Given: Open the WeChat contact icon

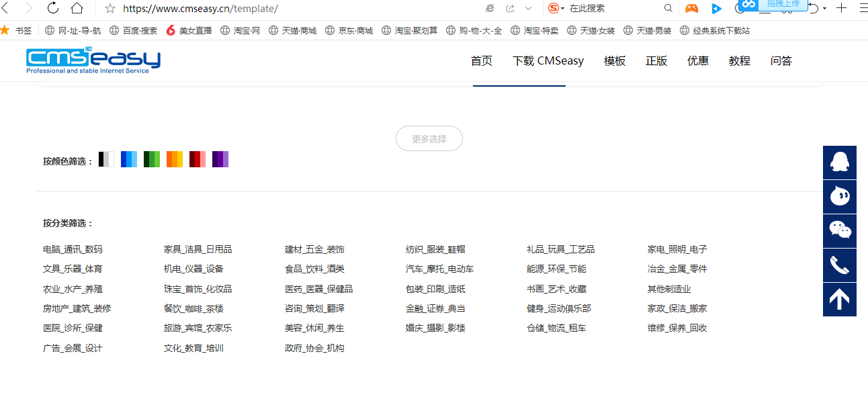Looking at the screenshot, I should pos(839,231).
